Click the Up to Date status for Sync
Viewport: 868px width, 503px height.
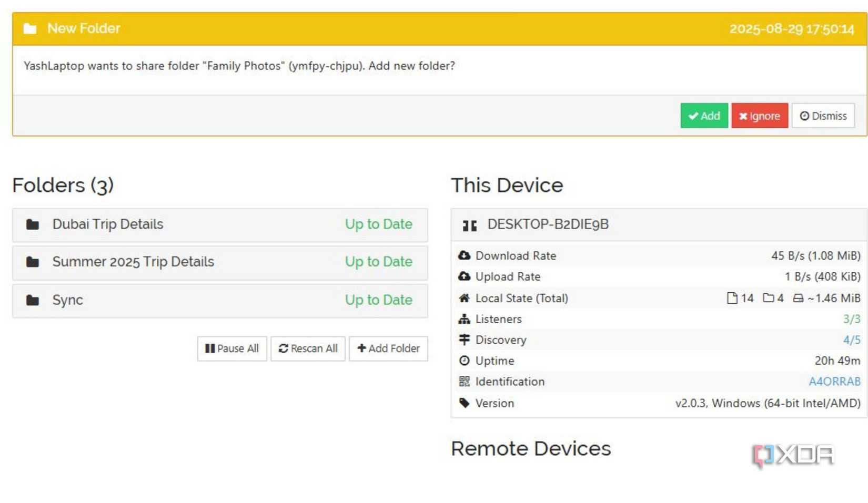tap(378, 300)
